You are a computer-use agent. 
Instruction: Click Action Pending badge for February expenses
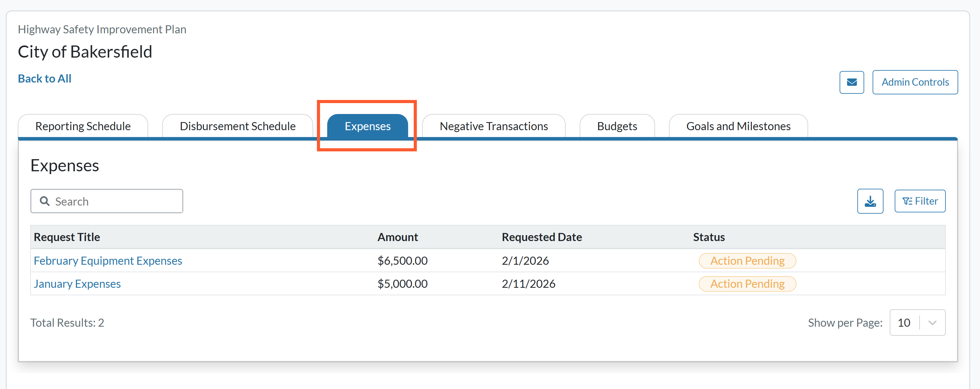point(747,261)
